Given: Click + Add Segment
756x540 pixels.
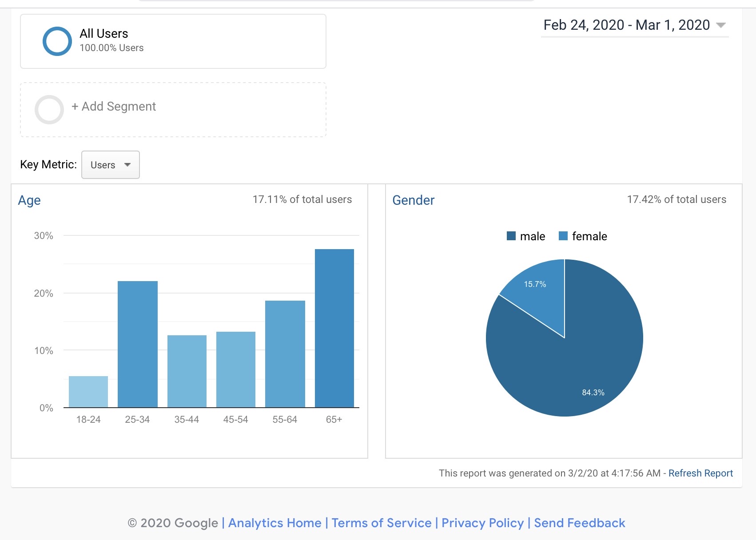Looking at the screenshot, I should pyautogui.click(x=114, y=107).
